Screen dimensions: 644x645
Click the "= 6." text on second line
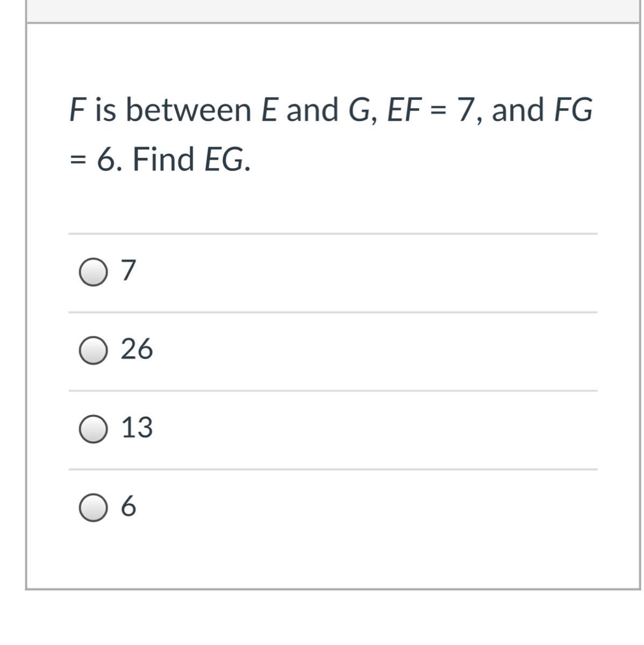[x=96, y=160]
